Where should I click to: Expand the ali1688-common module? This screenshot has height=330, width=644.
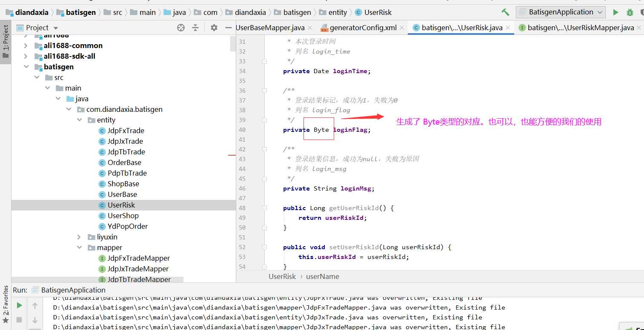[x=26, y=46]
